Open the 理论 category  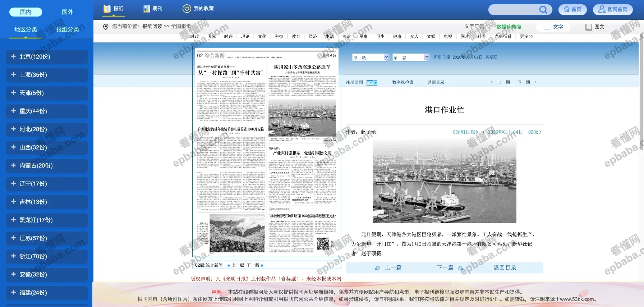(245, 36)
